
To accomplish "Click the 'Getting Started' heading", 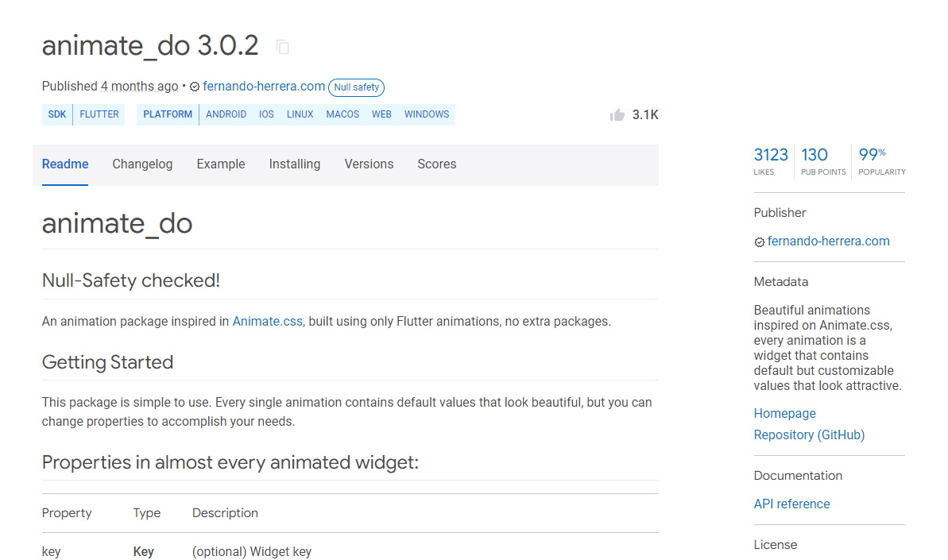I will pos(107,362).
